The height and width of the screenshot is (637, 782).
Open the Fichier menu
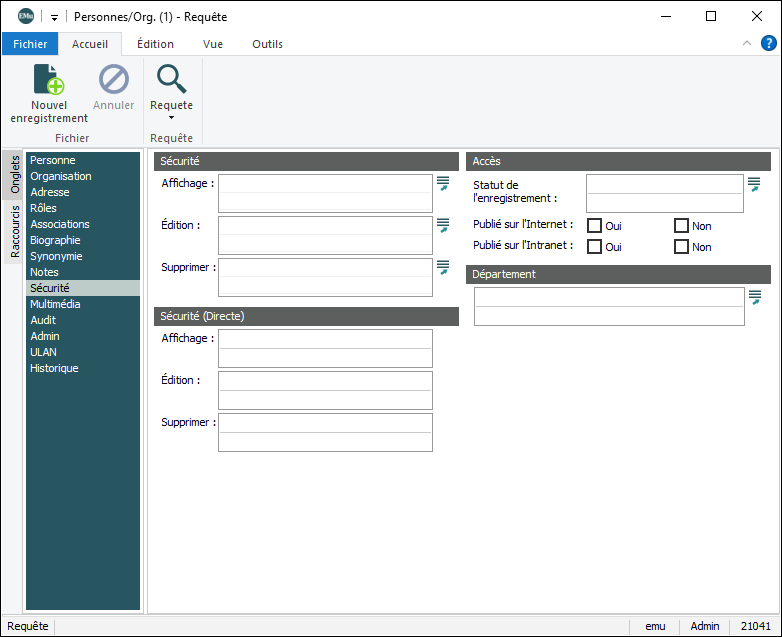[x=30, y=44]
